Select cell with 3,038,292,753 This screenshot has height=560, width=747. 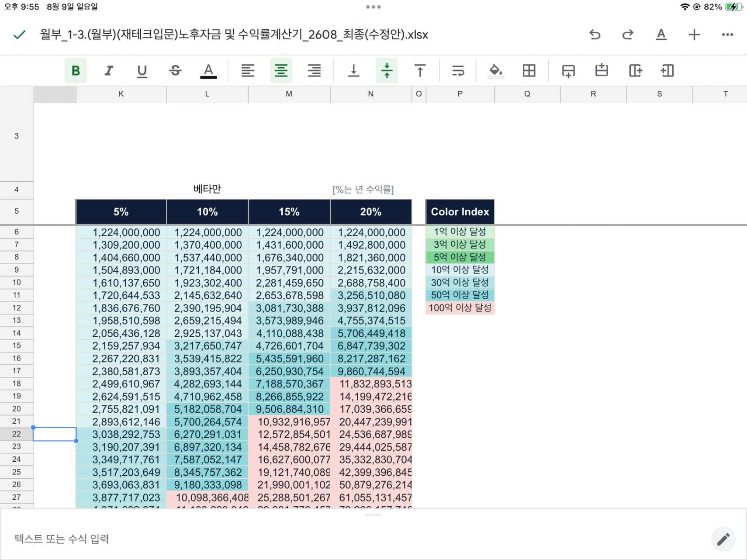tap(121, 435)
